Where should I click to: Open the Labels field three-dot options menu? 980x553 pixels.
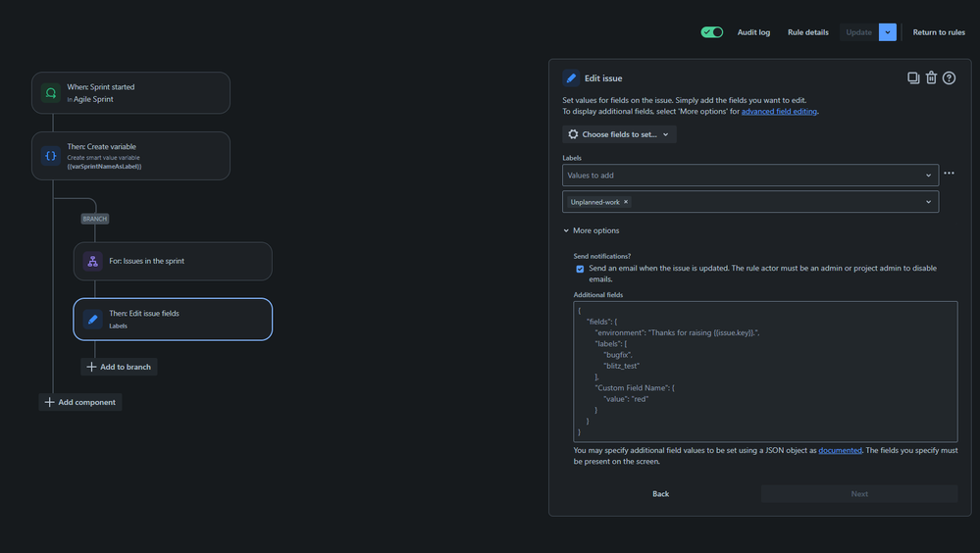pos(949,174)
